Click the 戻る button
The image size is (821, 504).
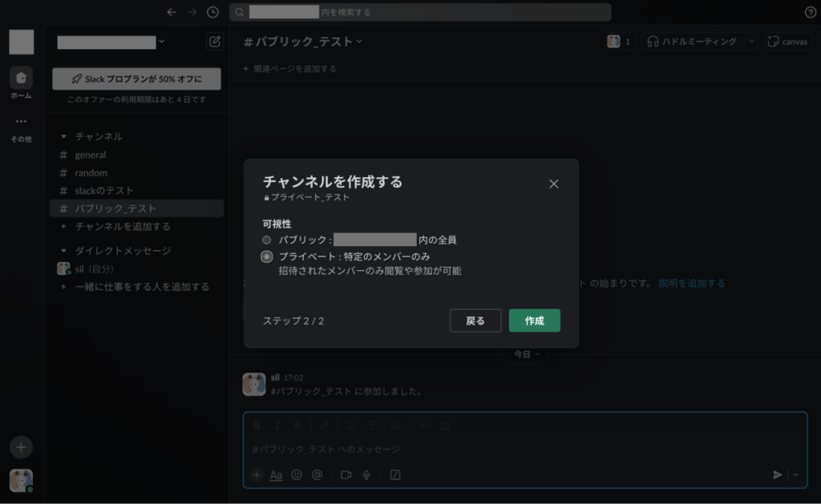(x=475, y=321)
